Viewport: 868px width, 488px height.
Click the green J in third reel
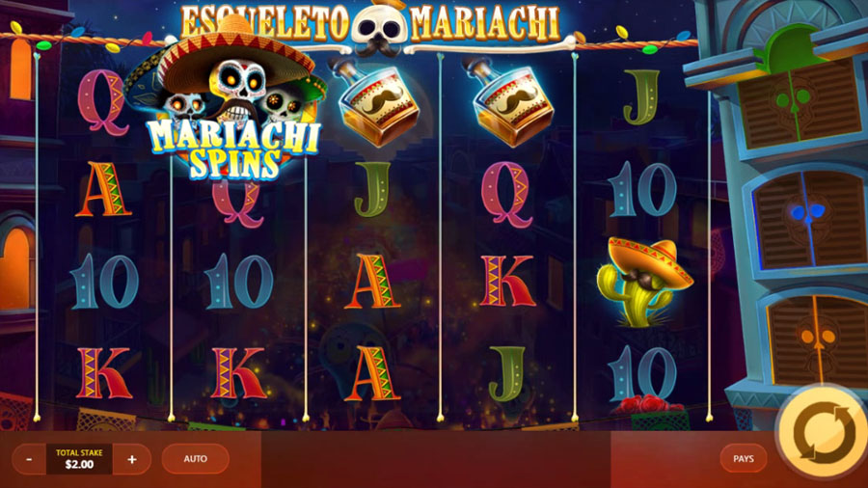click(372, 189)
